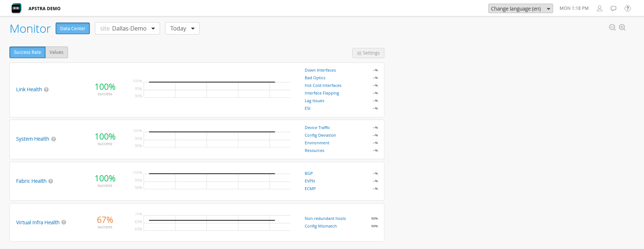Open the Down Interfaces link

[320, 70]
